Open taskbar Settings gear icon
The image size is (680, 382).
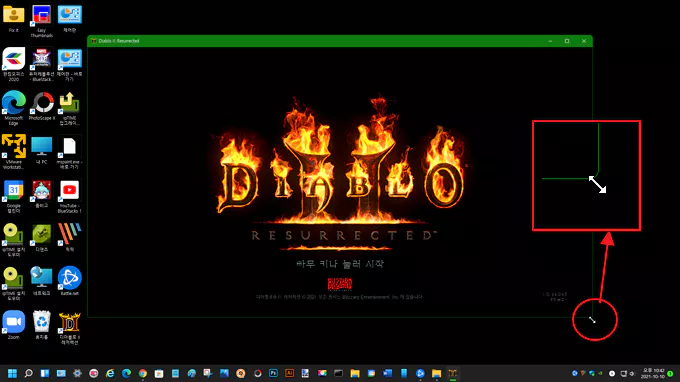click(x=77, y=373)
